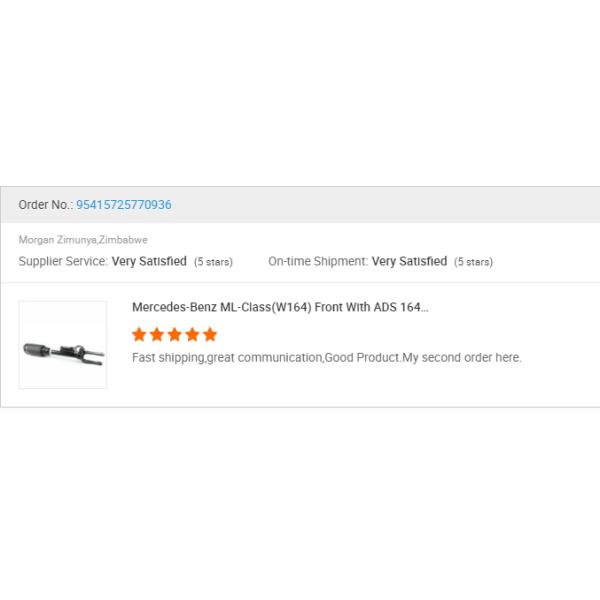Screen dimensions: 600x600
Task: Click (5 stars) beside Supplier Service
Action: [213, 262]
